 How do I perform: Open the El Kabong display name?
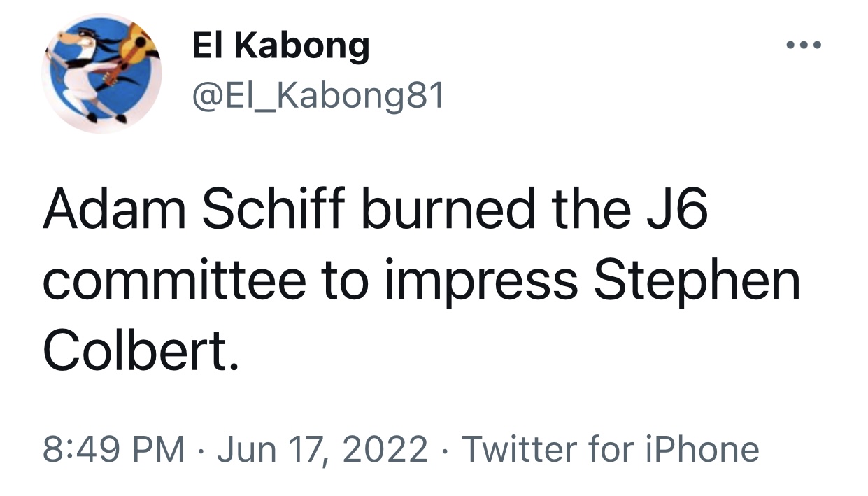point(280,46)
